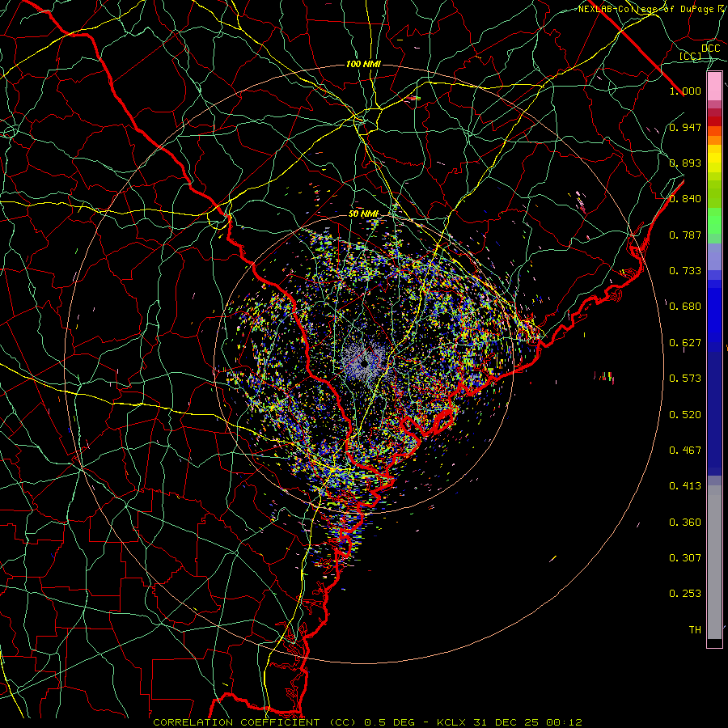The height and width of the screenshot is (728, 728).
Task: Click the [CC] units label above color bar
Action: 691,57
